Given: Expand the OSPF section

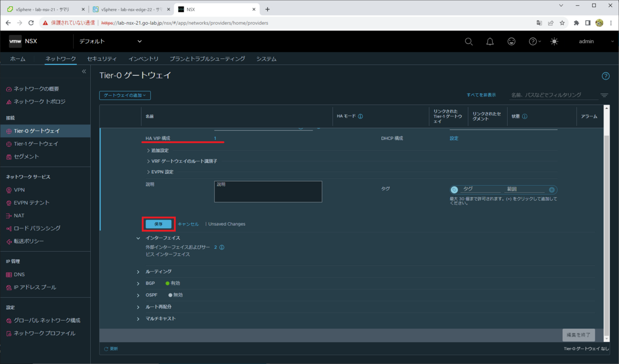Looking at the screenshot, I should point(138,295).
